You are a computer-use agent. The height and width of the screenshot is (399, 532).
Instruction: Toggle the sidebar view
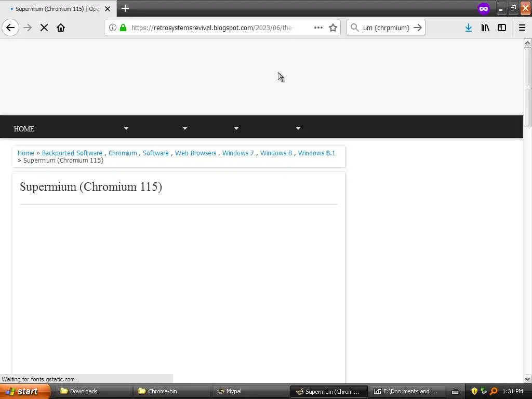point(502,28)
